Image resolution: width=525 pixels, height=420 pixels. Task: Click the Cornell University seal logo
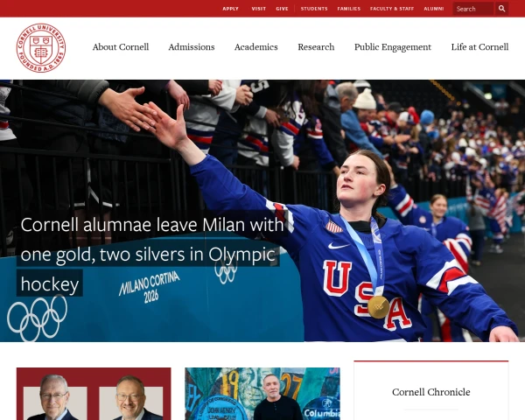[41, 48]
